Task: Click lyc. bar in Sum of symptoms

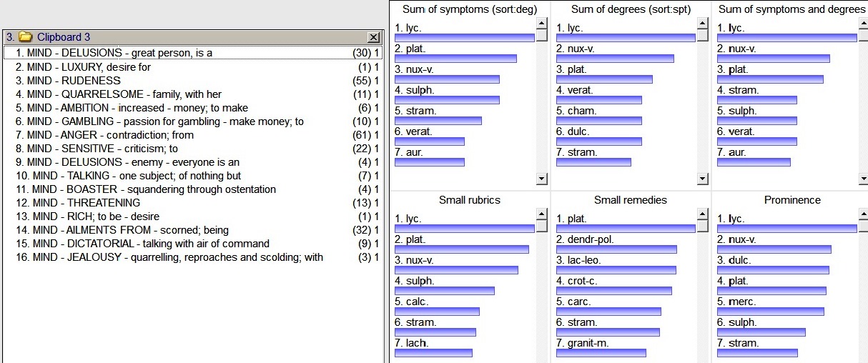Action: 465,38
